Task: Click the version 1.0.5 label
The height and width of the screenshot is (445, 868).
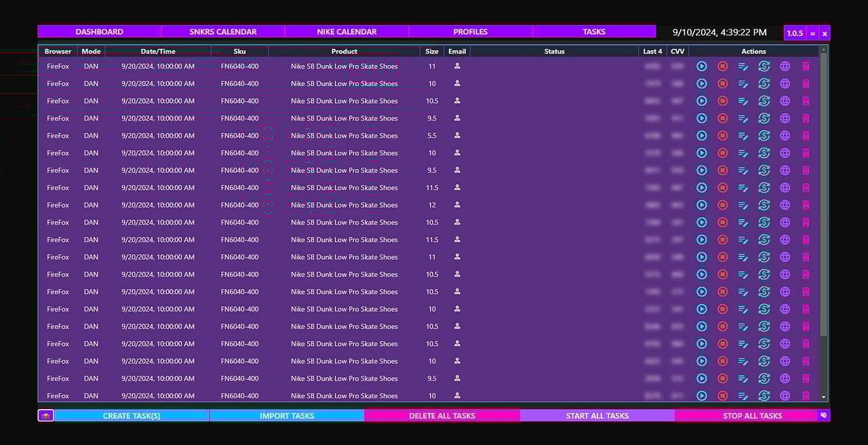Action: pyautogui.click(x=795, y=33)
